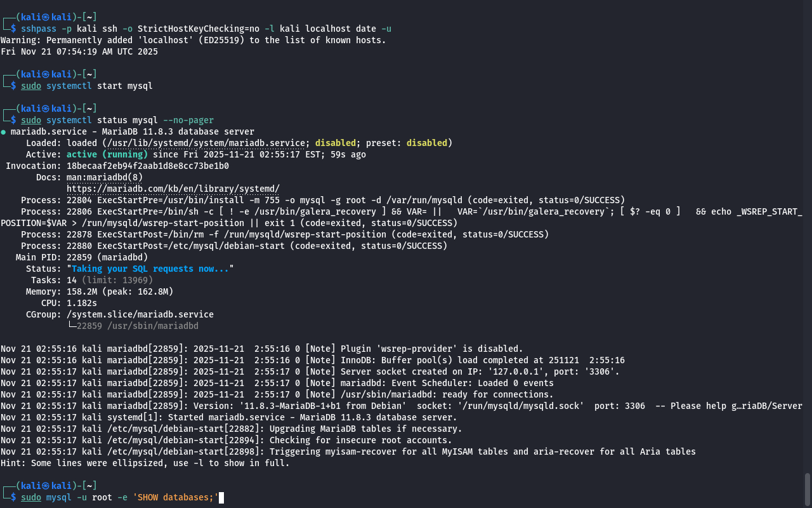Viewport: 812px width, 508px height.
Task: Click the block cursor after 'SHOW databases;'
Action: 221,497
